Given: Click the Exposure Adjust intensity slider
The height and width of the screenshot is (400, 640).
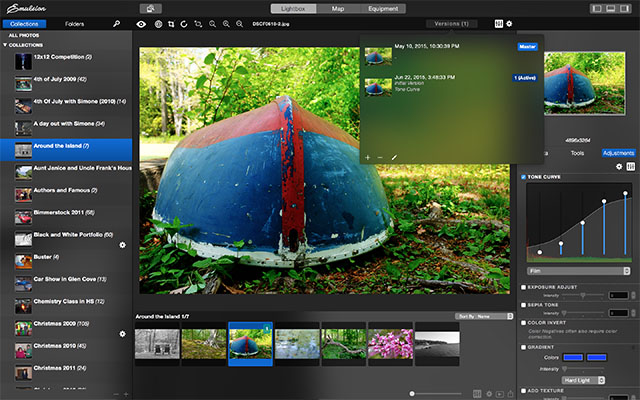Looking at the screenshot, I should point(582,295).
